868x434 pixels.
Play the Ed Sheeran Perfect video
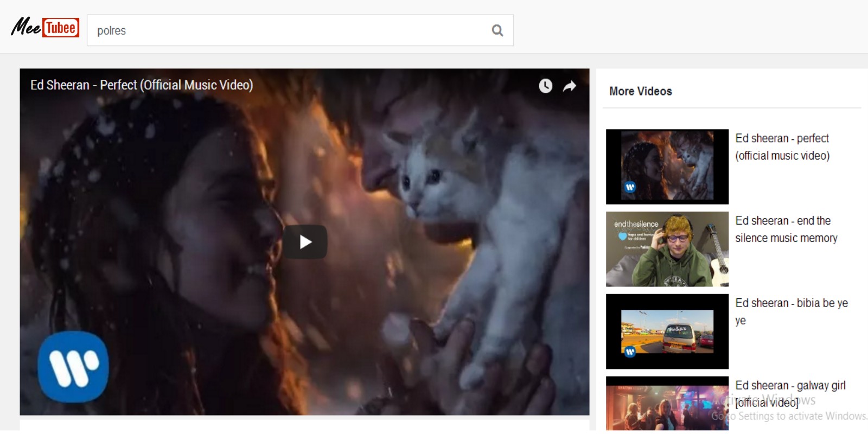click(305, 242)
